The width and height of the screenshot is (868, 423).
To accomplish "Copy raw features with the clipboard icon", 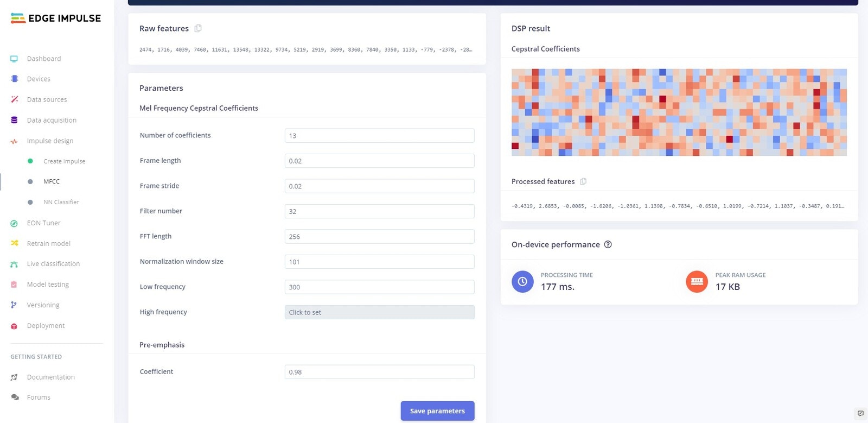I will pyautogui.click(x=198, y=28).
